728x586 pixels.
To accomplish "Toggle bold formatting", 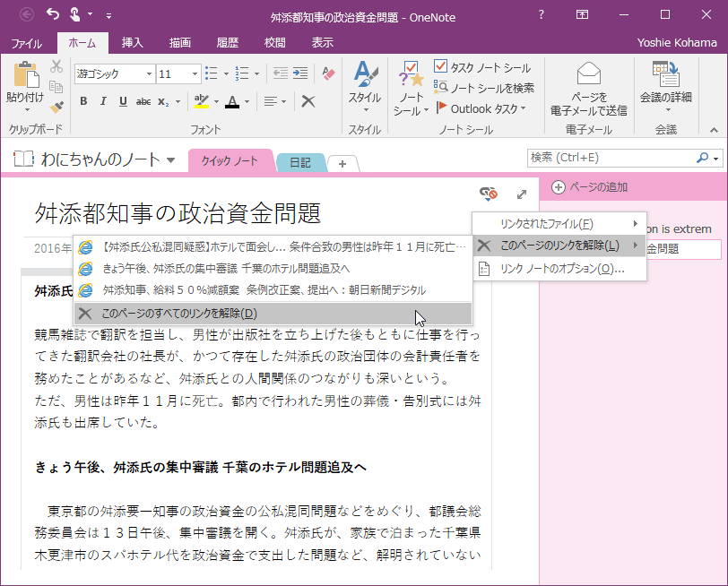I will [x=83, y=101].
